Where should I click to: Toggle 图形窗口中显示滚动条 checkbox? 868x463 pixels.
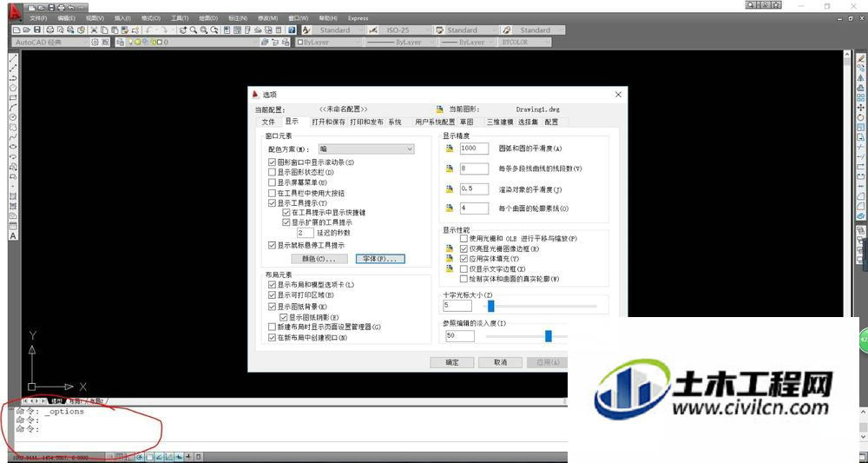point(272,162)
